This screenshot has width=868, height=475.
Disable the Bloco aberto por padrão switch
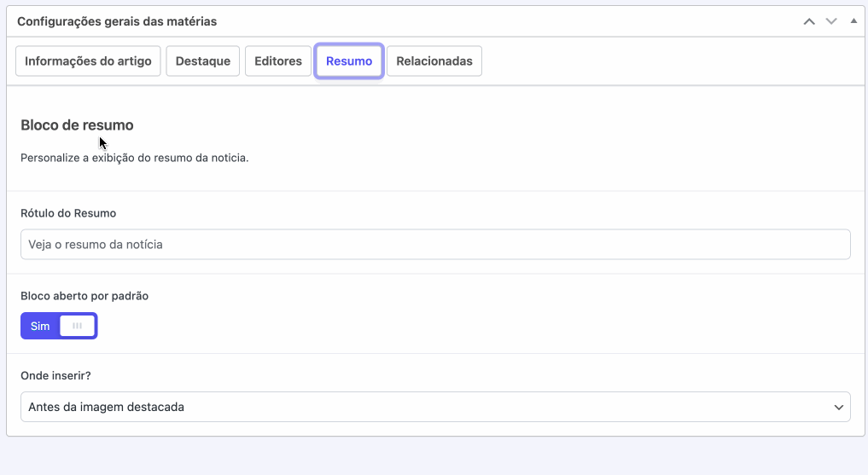pyautogui.click(x=59, y=326)
